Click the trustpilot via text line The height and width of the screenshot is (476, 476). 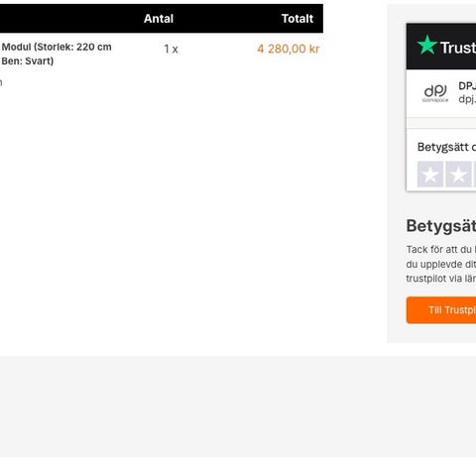(x=441, y=279)
